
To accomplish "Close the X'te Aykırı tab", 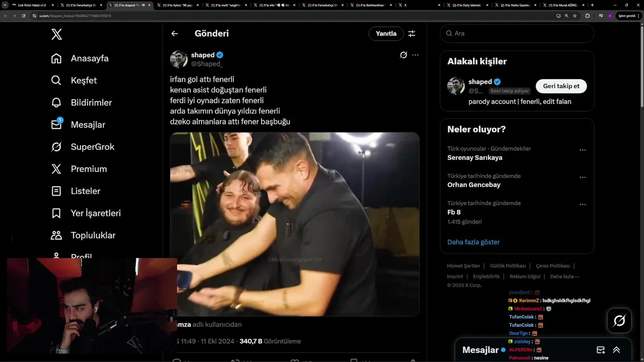I will coord(197,5).
